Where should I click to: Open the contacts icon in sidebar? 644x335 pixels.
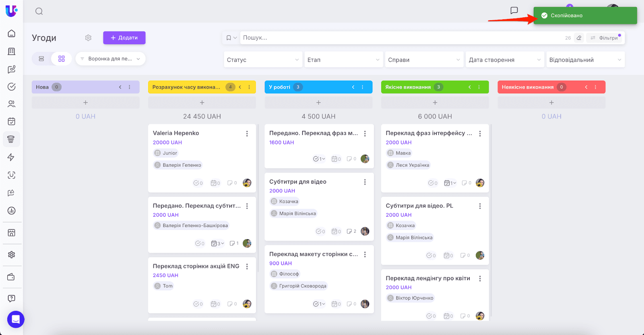(12, 104)
